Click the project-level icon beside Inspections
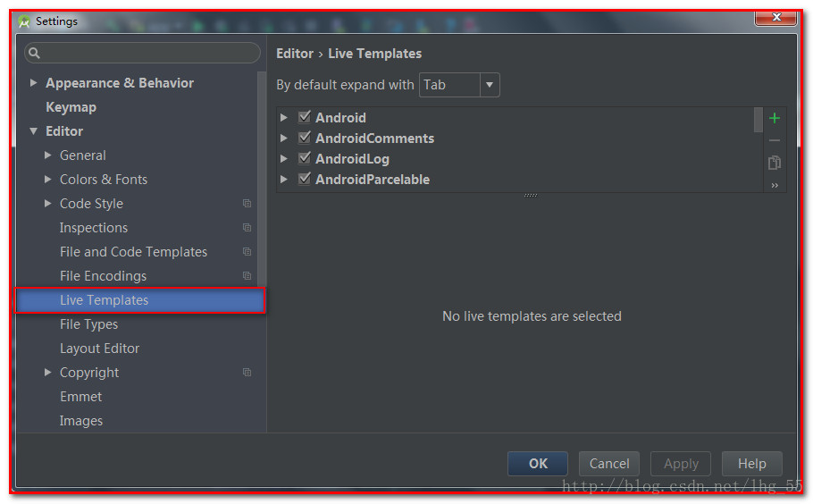 tap(247, 228)
